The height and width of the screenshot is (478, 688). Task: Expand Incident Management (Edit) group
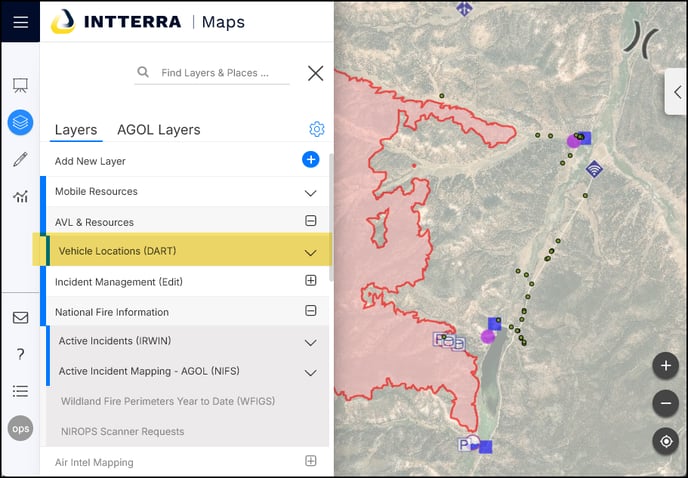[311, 280]
